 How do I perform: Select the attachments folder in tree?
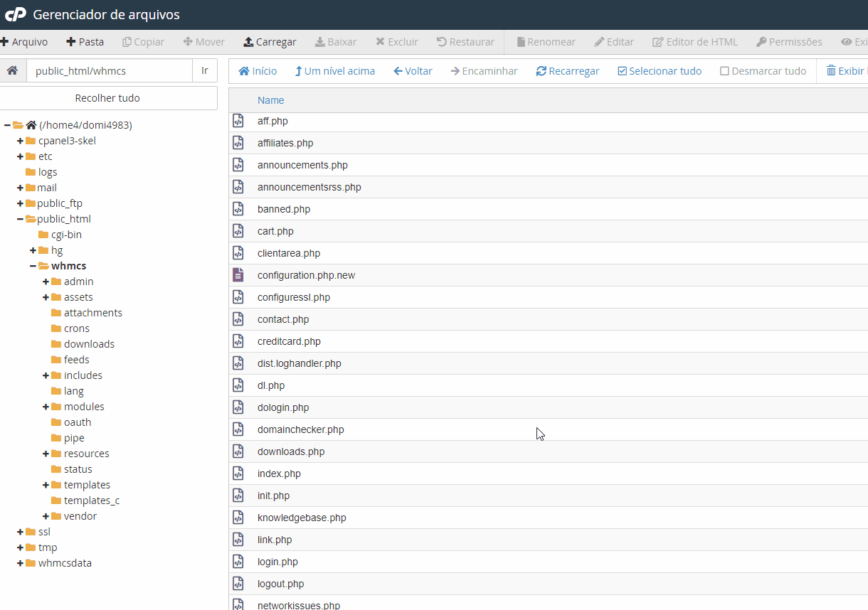click(x=93, y=313)
